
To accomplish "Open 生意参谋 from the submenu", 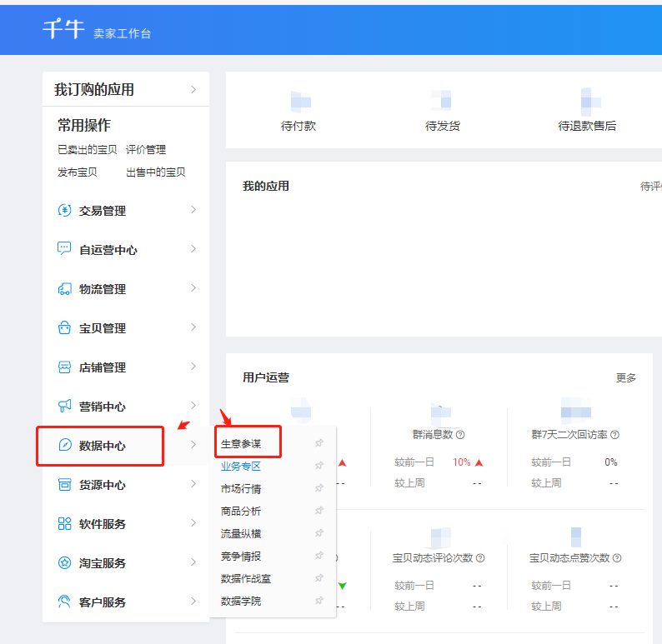I will 241,444.
